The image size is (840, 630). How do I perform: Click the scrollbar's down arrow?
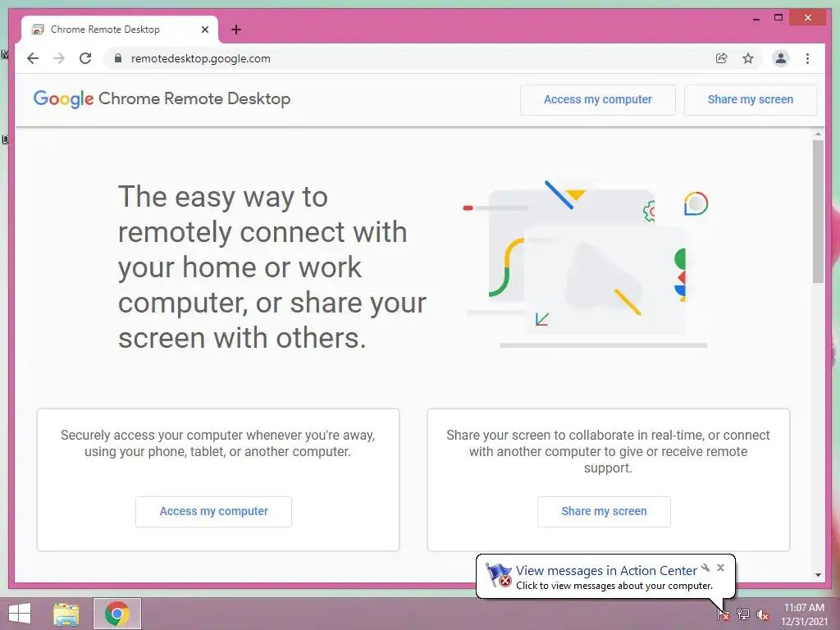tap(818, 575)
